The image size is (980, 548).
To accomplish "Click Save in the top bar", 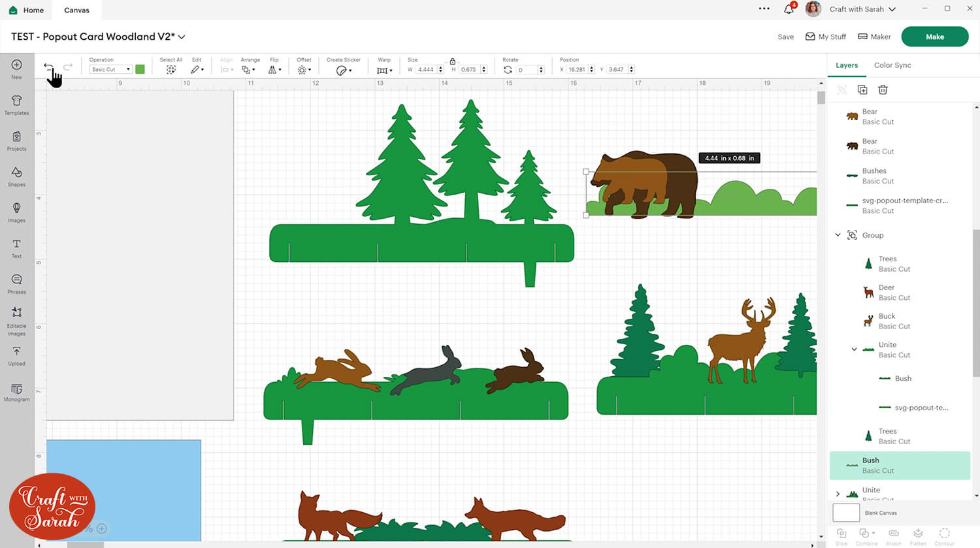I will [x=785, y=37].
